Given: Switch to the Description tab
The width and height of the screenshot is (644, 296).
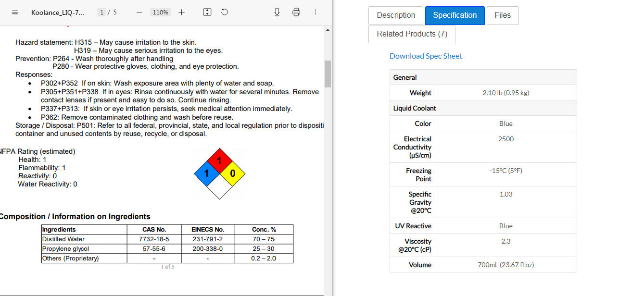Looking at the screenshot, I should [396, 15].
